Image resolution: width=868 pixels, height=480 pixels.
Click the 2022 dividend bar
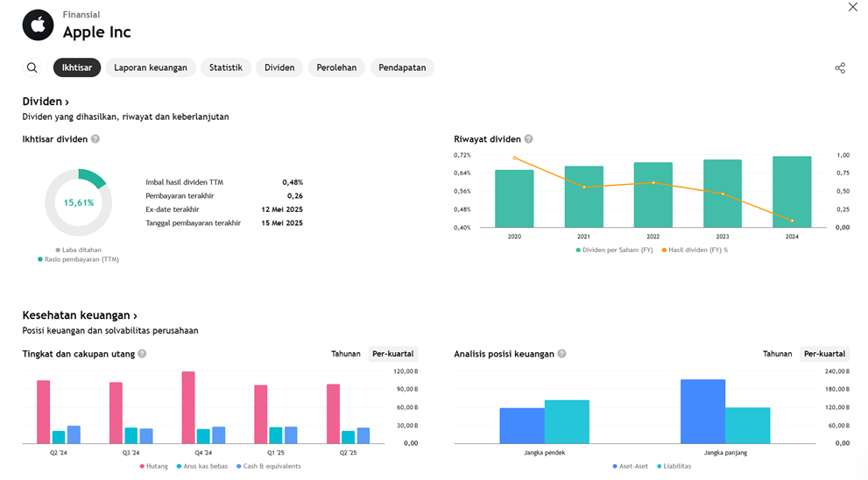pos(653,194)
